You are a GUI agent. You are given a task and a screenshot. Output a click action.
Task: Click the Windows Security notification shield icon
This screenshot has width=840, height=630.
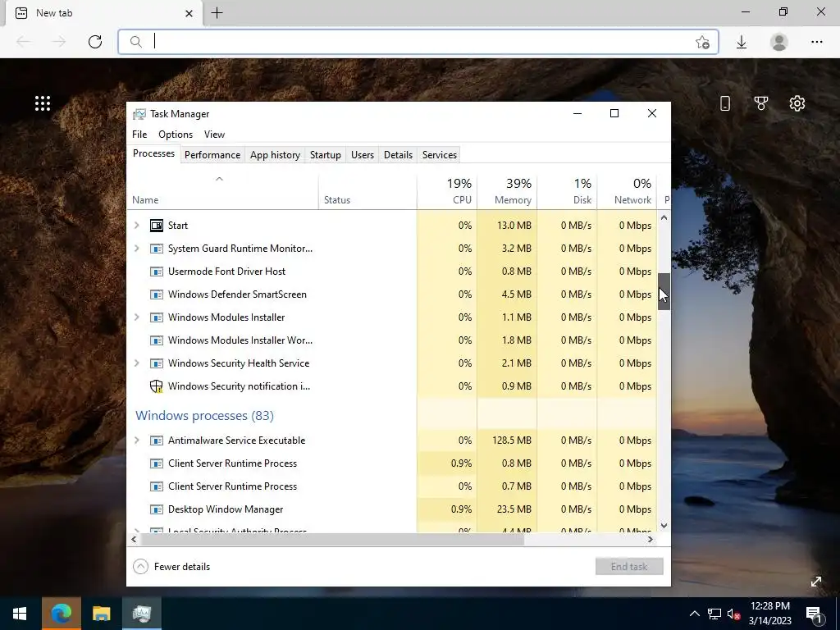(156, 386)
